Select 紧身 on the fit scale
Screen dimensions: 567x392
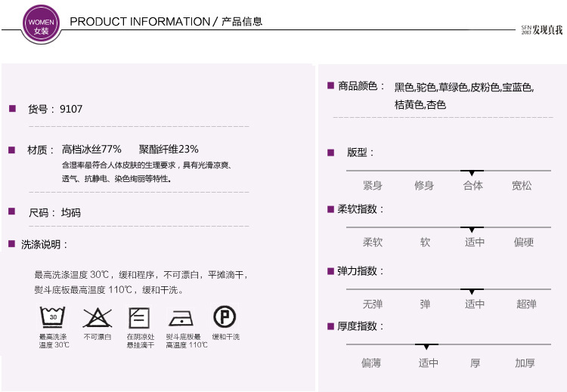pos(372,186)
